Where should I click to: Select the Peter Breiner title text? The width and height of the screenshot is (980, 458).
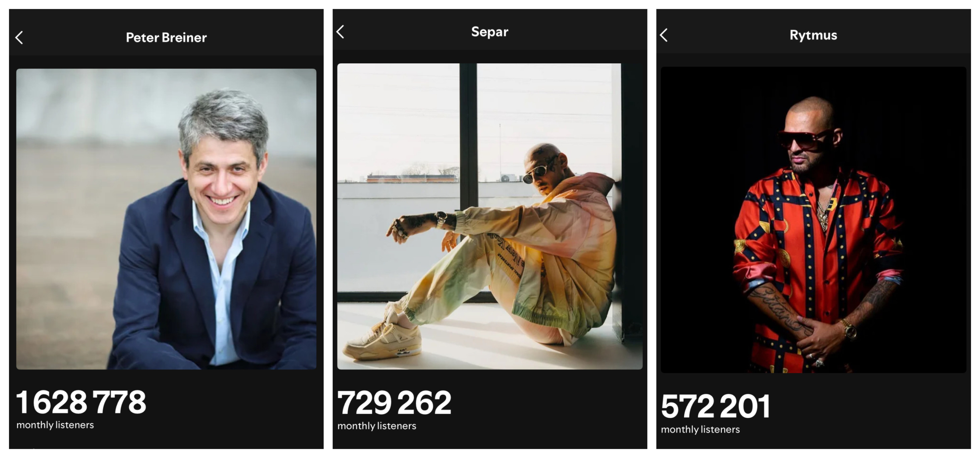tap(166, 38)
